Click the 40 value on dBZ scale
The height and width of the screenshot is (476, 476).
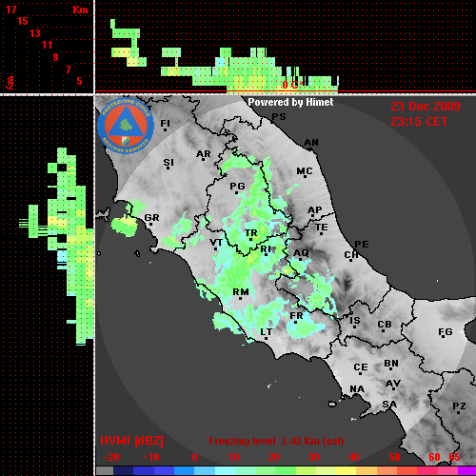(x=354, y=457)
